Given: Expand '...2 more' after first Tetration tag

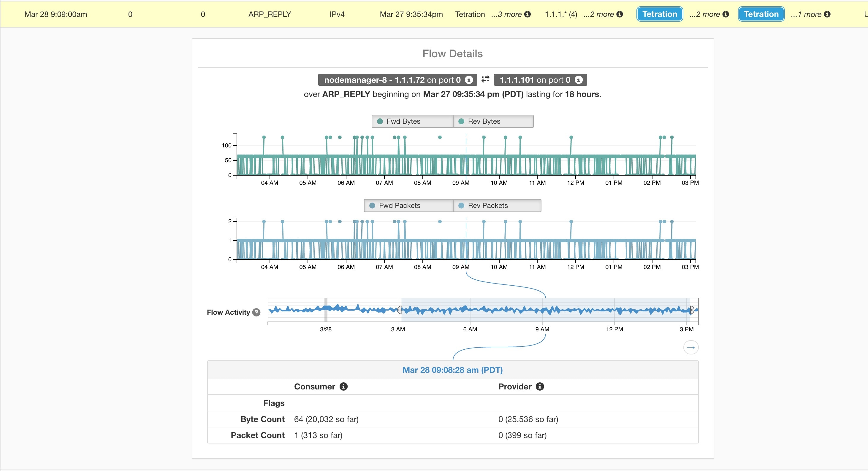Looking at the screenshot, I should pos(704,14).
